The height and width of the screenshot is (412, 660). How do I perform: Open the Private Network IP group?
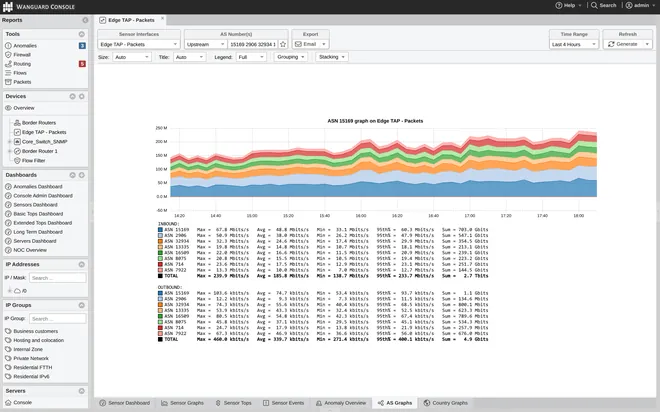[x=31, y=359]
